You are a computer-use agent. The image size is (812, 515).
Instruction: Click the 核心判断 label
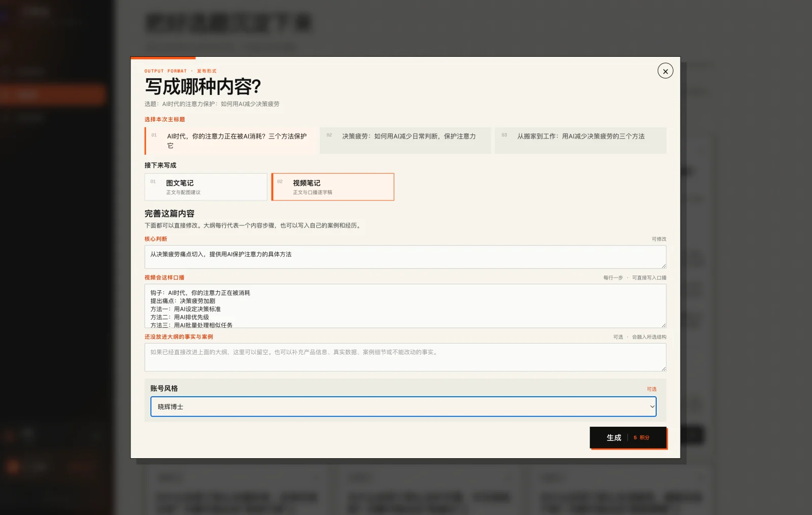point(156,239)
